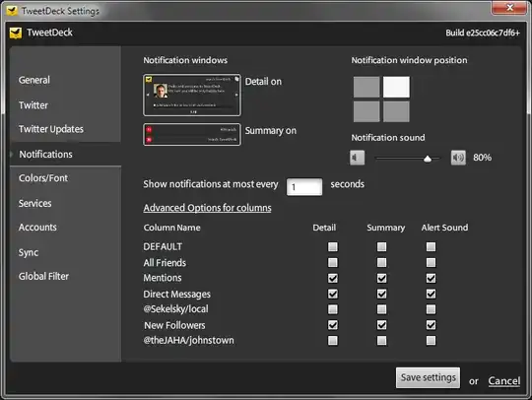
Task: Toggle the Detail notification window preview
Action: coord(192,96)
